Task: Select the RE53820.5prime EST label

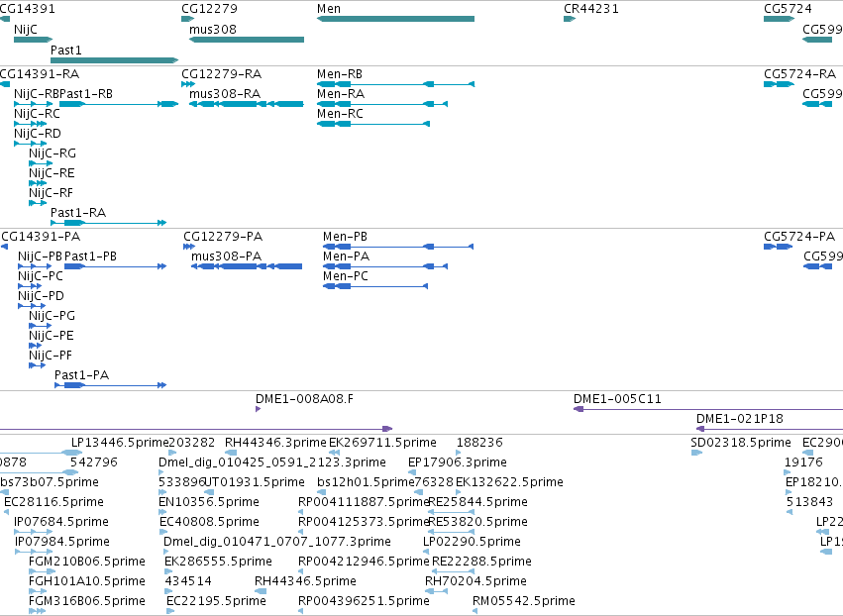Action: coord(477,522)
